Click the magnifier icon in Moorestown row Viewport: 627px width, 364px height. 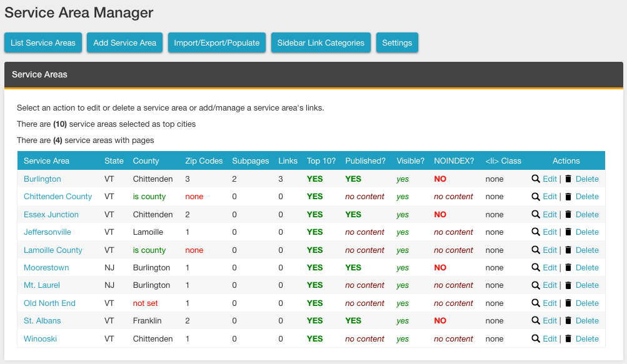click(536, 267)
